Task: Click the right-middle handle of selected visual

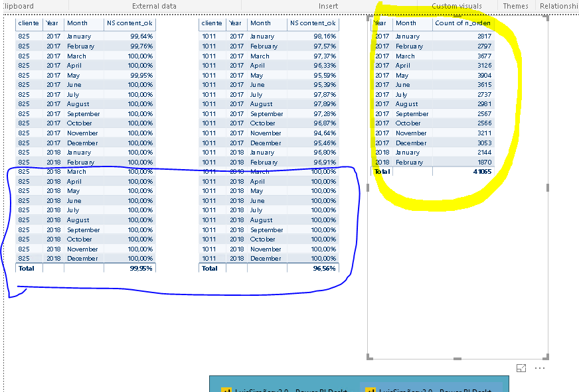Action: point(548,188)
